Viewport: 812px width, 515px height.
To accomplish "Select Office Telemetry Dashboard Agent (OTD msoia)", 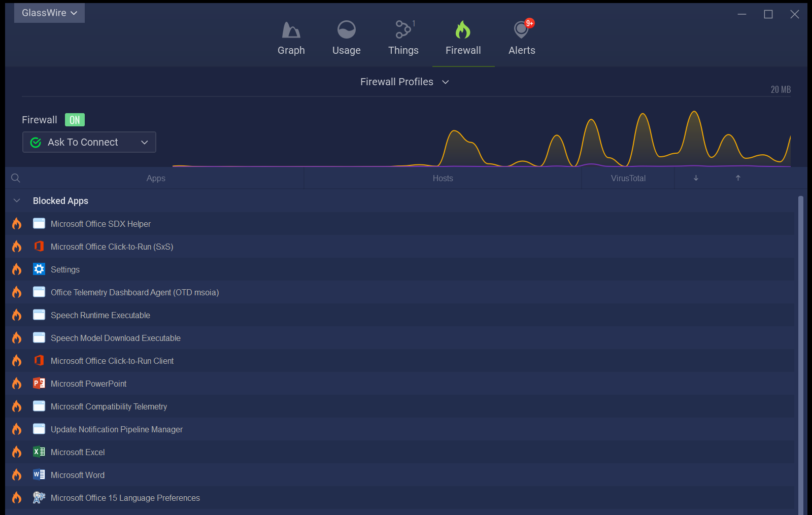I will pos(134,292).
